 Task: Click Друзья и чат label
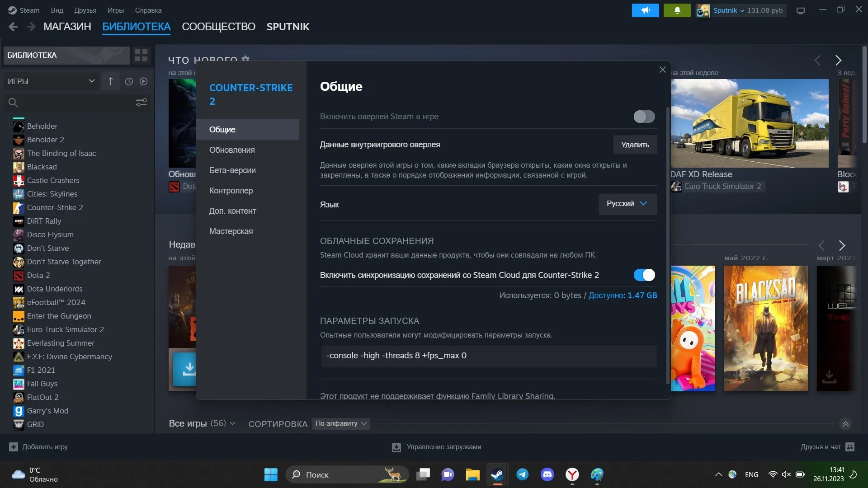[x=821, y=447]
